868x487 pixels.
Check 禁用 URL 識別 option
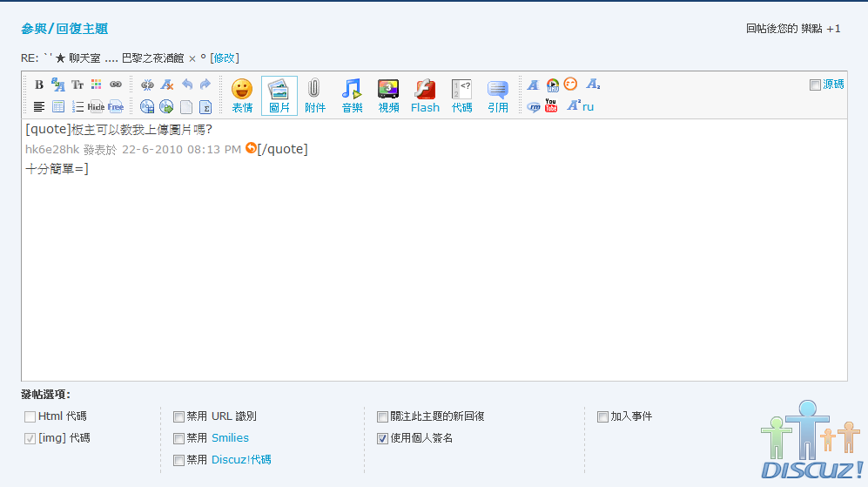point(178,416)
